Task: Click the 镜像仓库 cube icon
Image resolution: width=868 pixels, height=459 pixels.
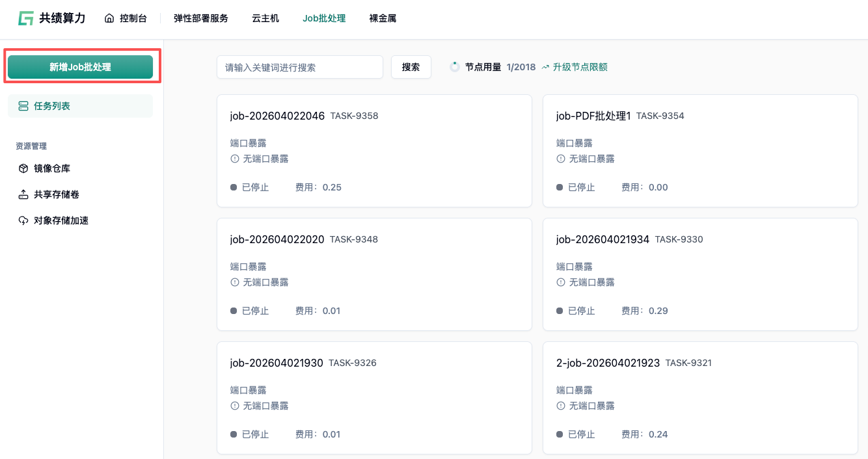Action: (x=23, y=168)
